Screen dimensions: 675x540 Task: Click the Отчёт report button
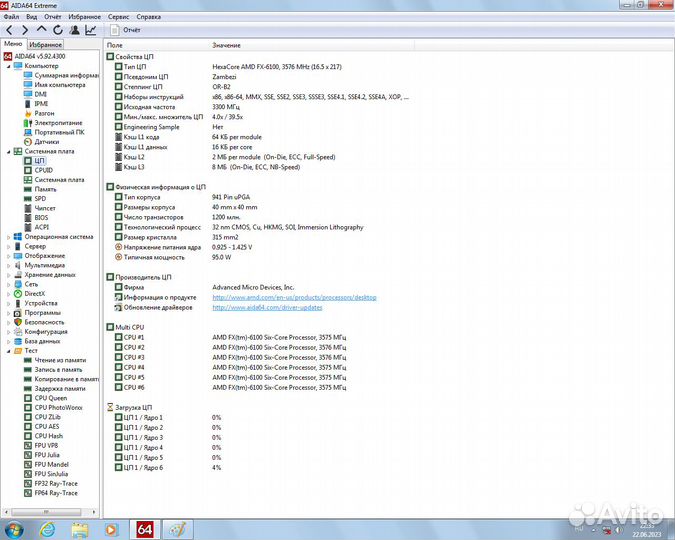click(126, 30)
